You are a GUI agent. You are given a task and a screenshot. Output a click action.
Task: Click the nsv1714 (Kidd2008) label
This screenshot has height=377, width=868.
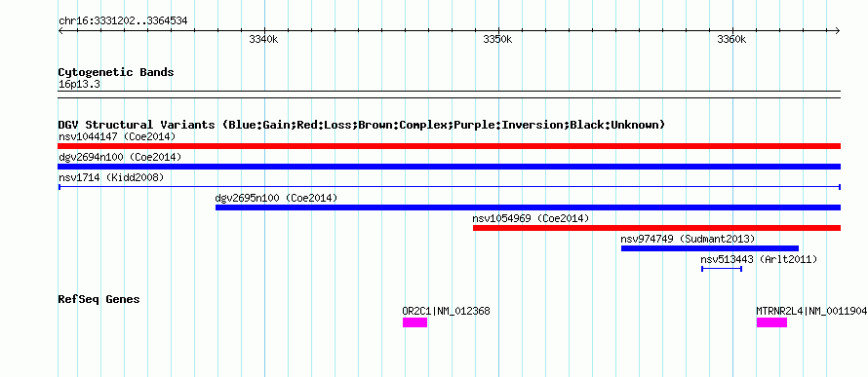(111, 177)
